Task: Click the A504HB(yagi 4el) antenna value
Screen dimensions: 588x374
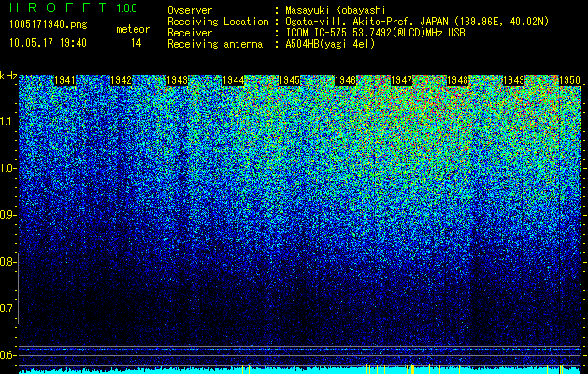Action: pyautogui.click(x=330, y=44)
